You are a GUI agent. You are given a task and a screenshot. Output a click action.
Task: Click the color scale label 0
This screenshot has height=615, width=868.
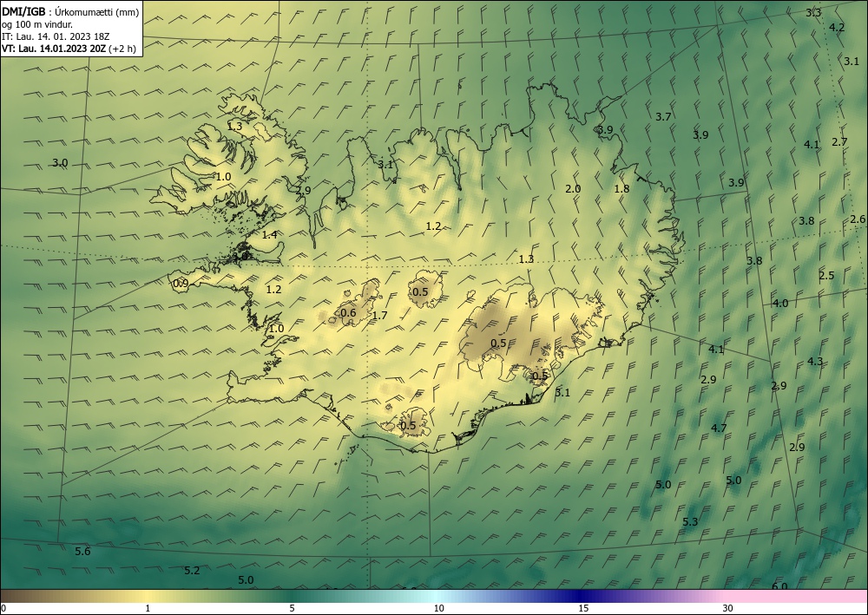[3, 608]
